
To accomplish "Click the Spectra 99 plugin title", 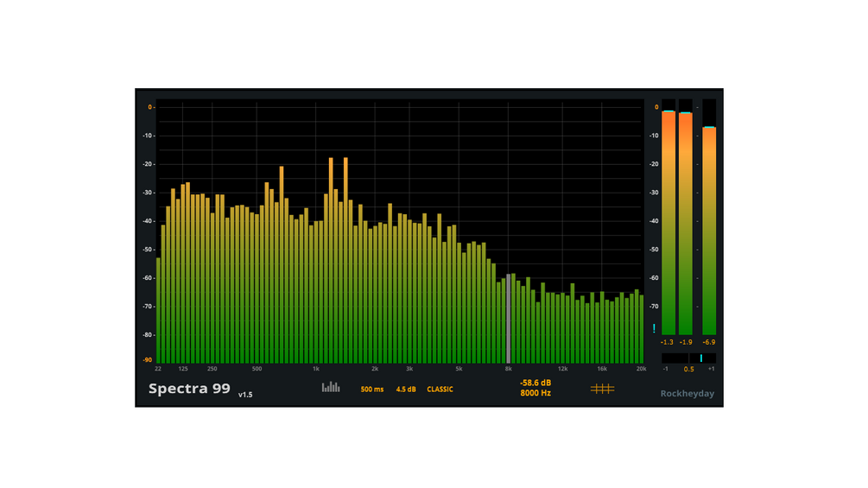I will pos(189,389).
